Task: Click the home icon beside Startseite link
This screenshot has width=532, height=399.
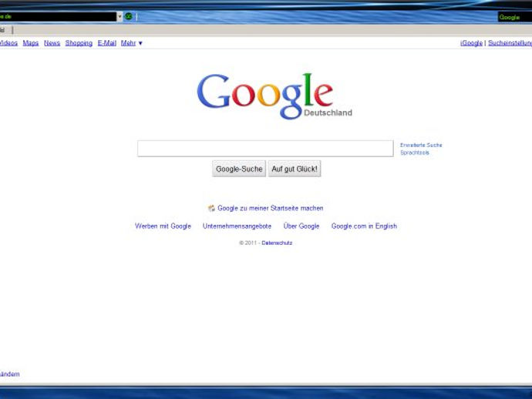Action: (x=211, y=208)
